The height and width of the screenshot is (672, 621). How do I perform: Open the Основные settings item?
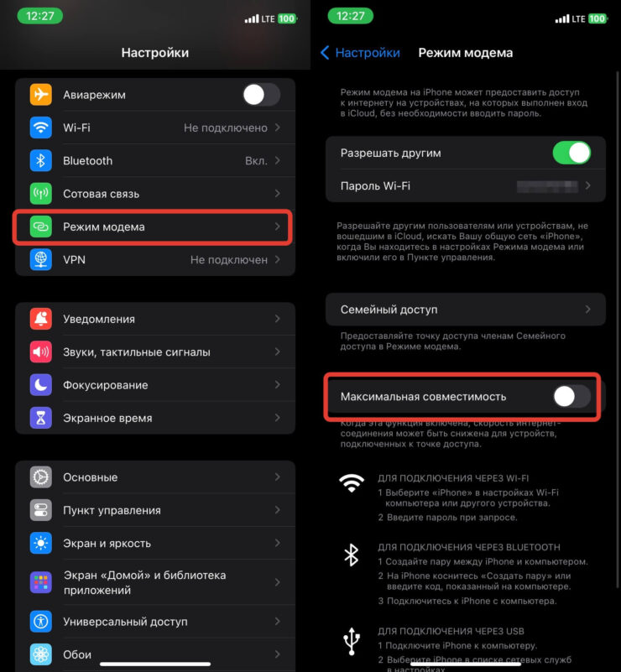click(155, 477)
